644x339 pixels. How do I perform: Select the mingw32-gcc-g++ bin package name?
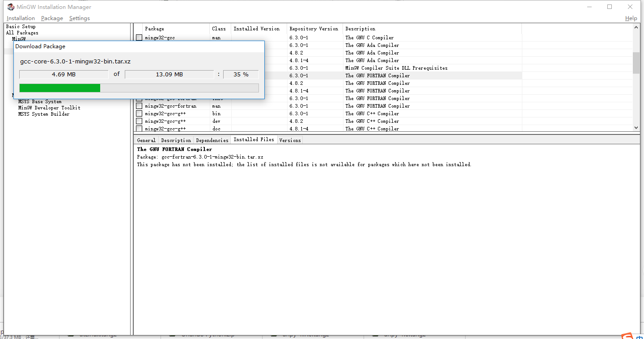click(x=165, y=114)
